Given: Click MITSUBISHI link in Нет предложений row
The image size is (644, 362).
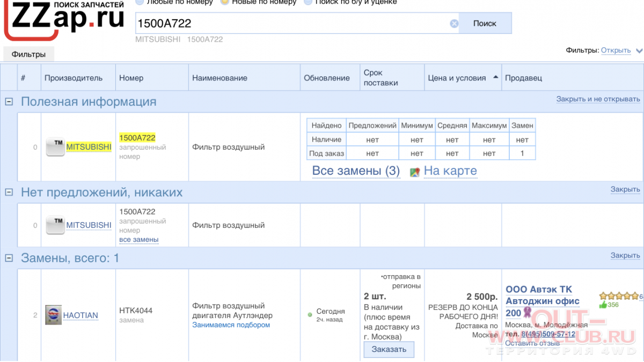Looking at the screenshot, I should (89, 225).
